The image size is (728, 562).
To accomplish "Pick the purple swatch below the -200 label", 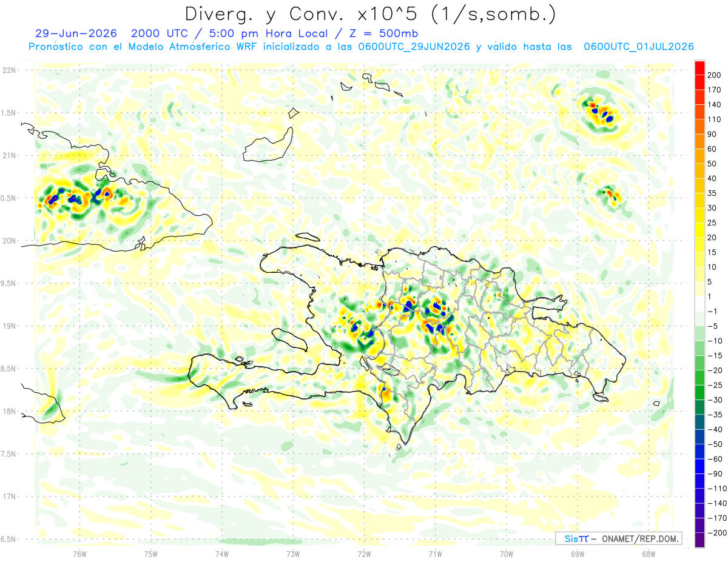I will pyautogui.click(x=699, y=540).
